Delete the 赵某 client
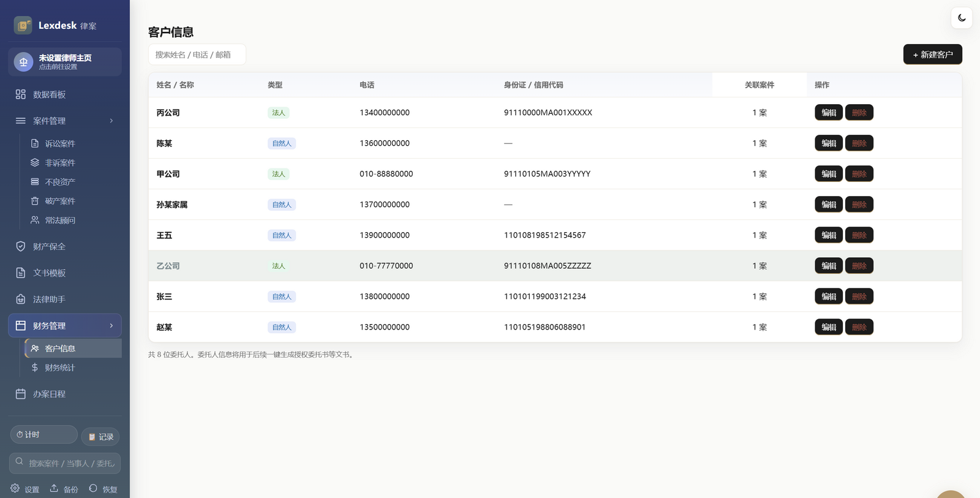The image size is (980, 498). [859, 327]
